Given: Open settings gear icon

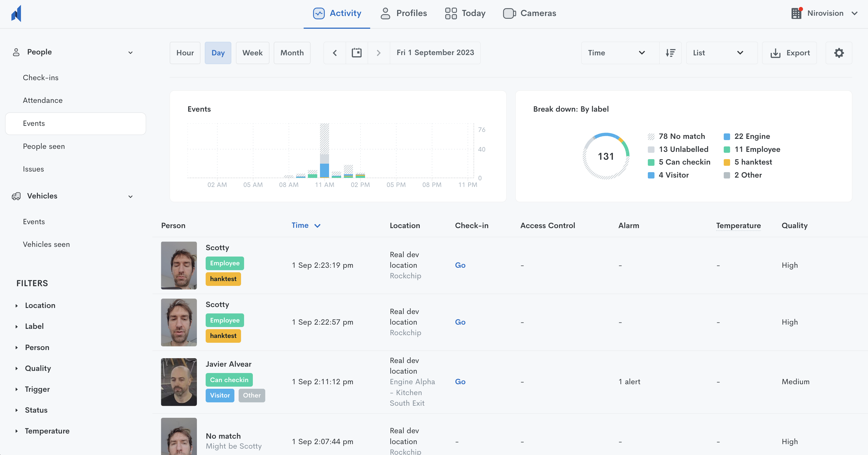Looking at the screenshot, I should [x=839, y=53].
